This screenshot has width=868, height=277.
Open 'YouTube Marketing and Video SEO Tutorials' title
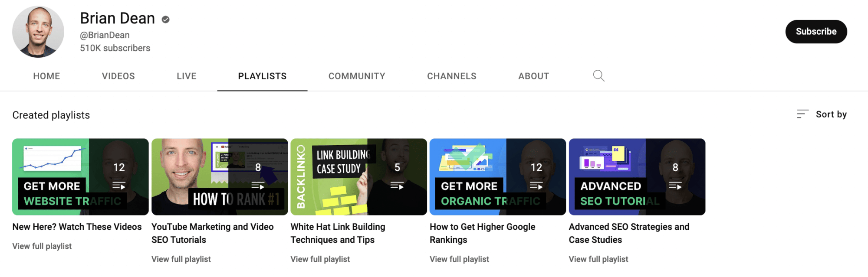pyautogui.click(x=213, y=233)
